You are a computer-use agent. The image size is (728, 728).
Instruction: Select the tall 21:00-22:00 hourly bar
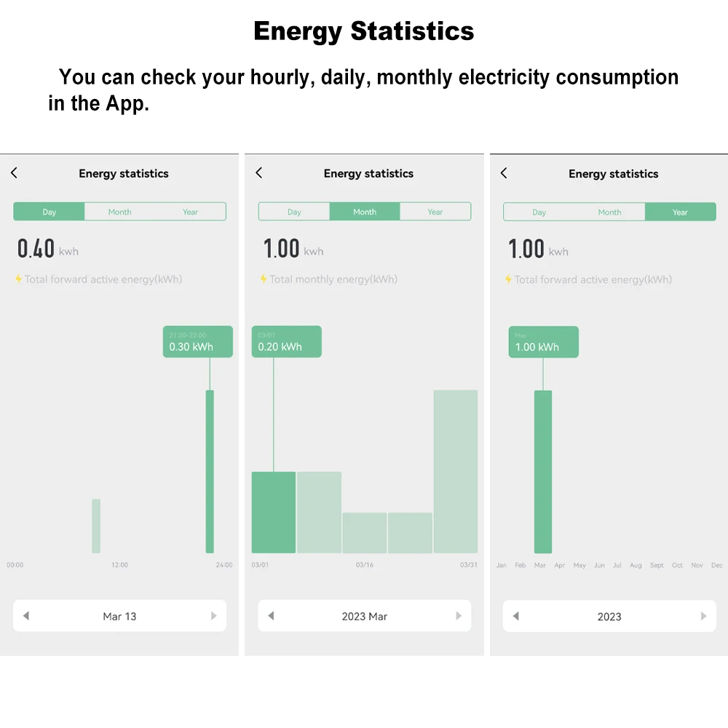[x=210, y=471]
